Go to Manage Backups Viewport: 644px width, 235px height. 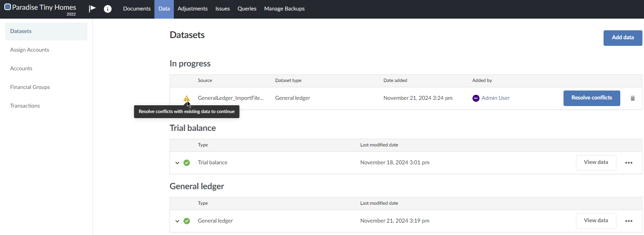click(x=284, y=9)
